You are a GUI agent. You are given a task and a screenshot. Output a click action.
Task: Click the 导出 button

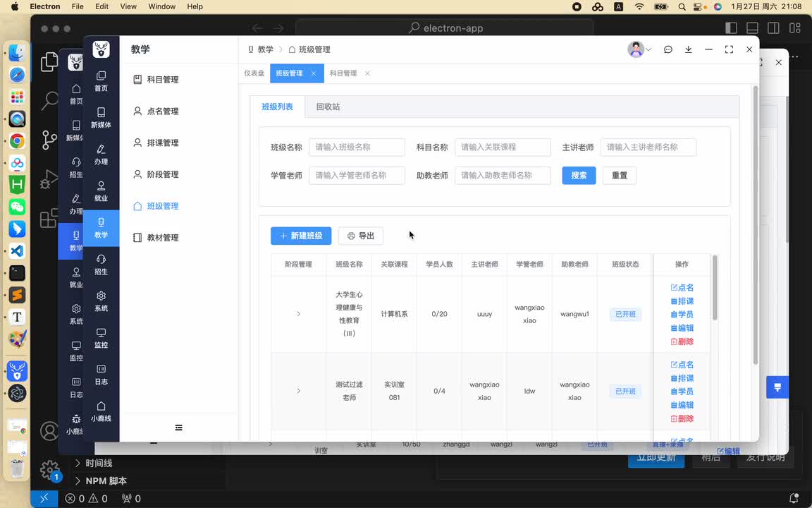coord(361,236)
